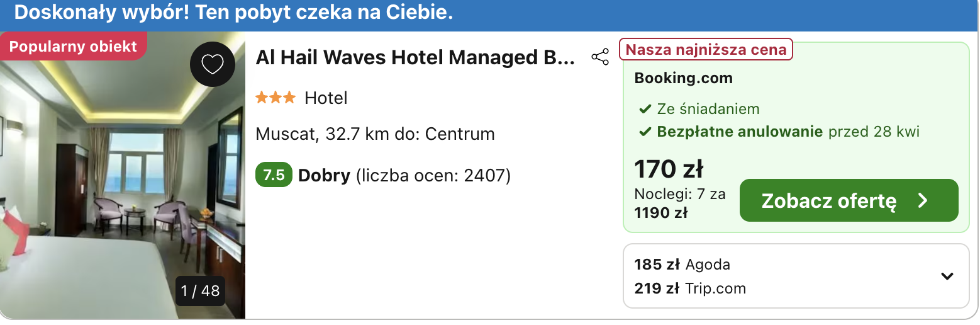Expand more prices with the chevron
Screen dimensions: 980x325
947,276
